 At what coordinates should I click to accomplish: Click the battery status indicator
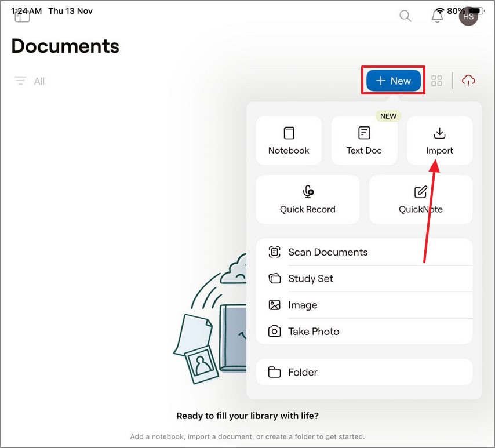pos(477,10)
